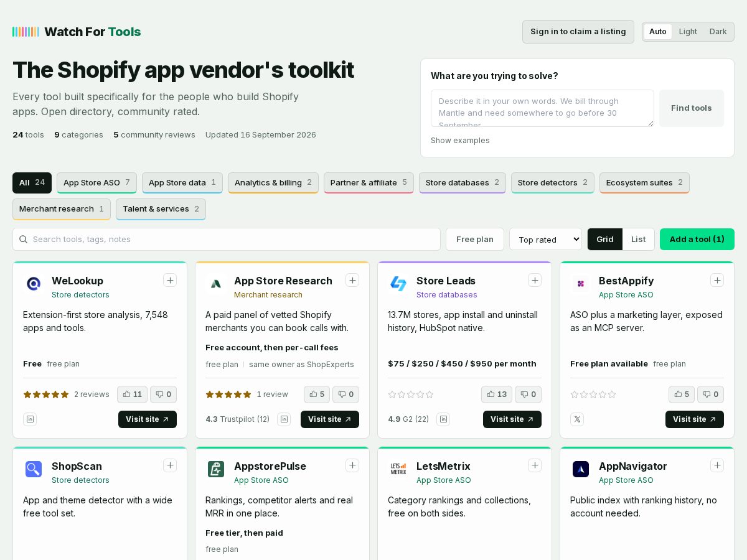Viewport: 747px width, 560px height.
Task: Downvote WeLookup thumbs down
Action: coord(163,394)
